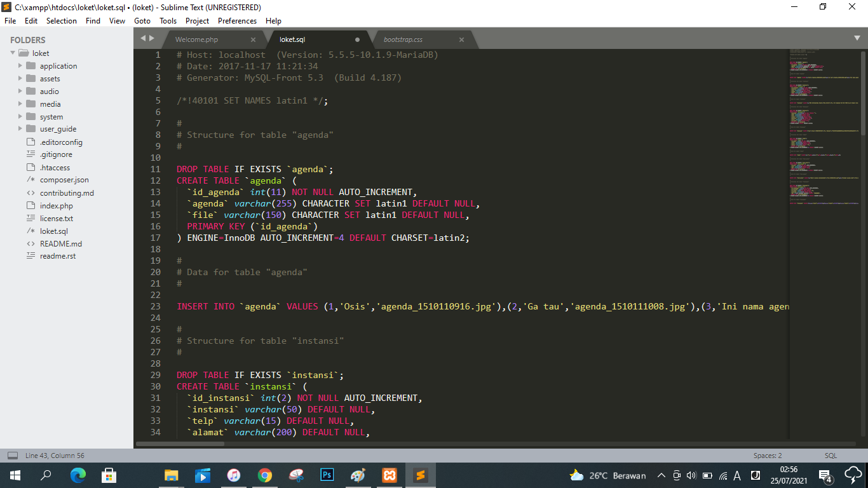
Task: Open the .htaccess file
Action: click(55, 168)
